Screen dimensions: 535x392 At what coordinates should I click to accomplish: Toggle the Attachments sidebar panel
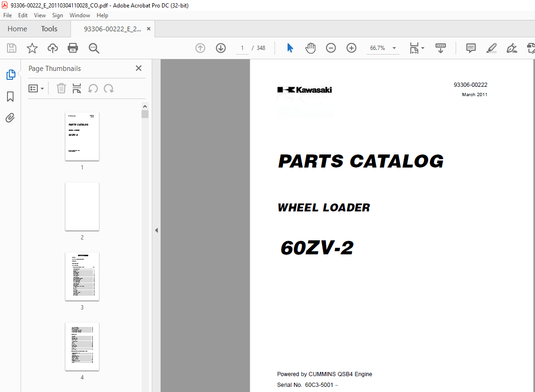point(10,118)
